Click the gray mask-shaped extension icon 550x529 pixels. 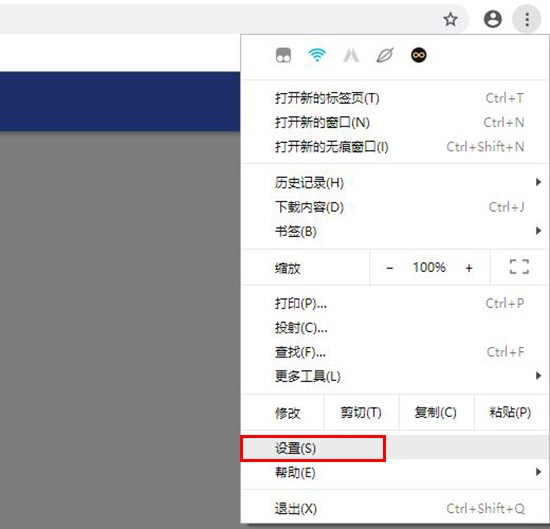[283, 55]
